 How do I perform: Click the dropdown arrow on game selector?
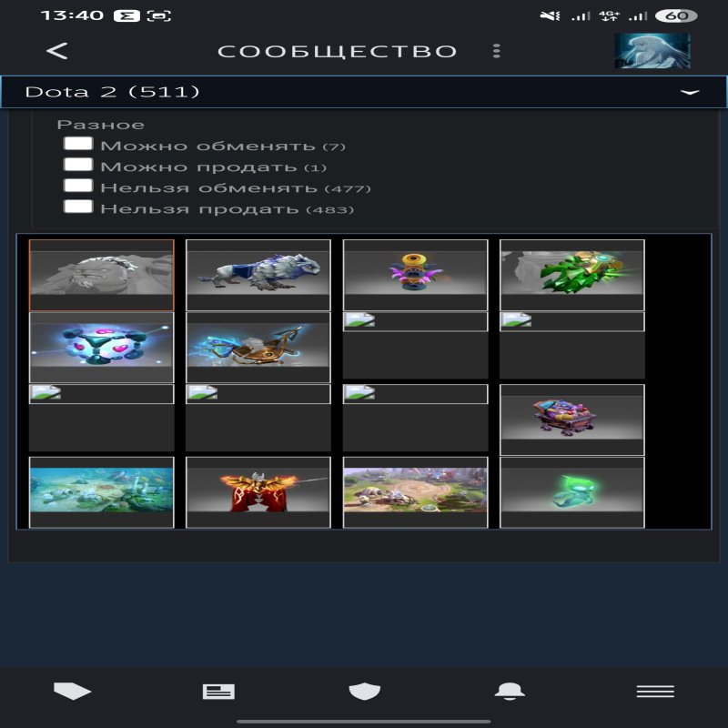pos(690,93)
